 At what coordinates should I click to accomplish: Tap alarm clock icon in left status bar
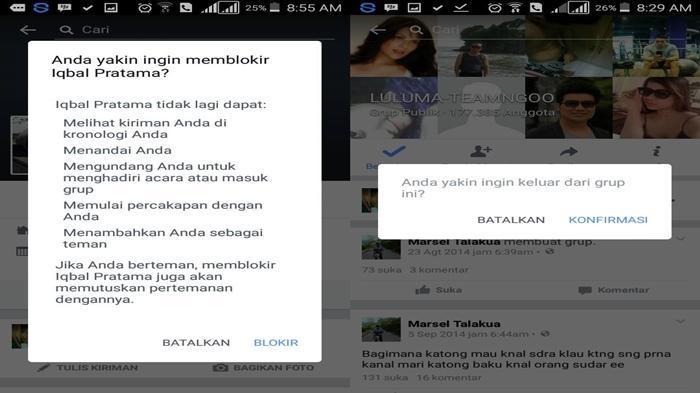point(144,8)
